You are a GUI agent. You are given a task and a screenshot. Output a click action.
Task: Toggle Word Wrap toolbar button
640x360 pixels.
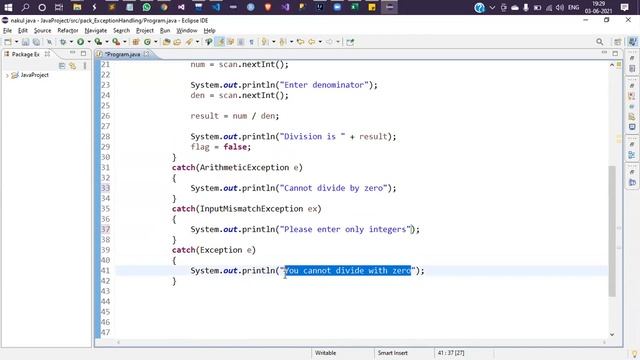(x=230, y=42)
